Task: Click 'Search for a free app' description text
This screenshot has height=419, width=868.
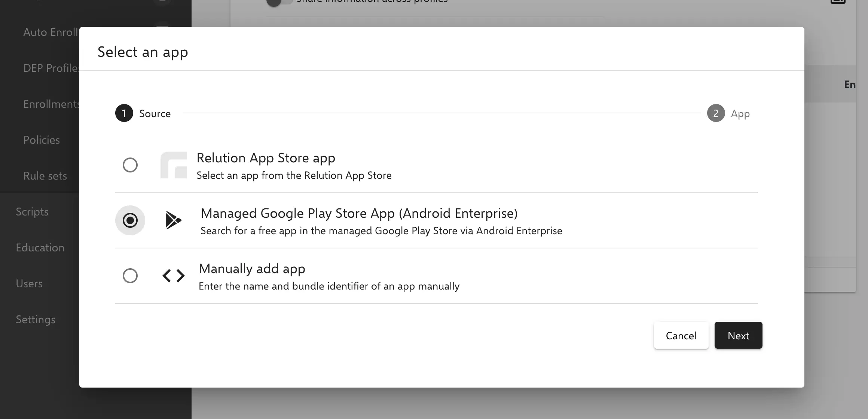Action: pos(381,231)
